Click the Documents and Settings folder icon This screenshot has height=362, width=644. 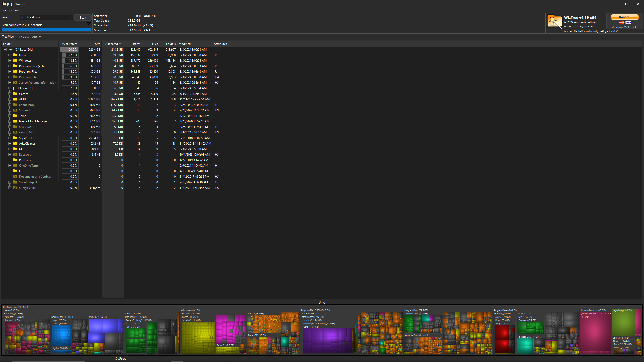pos(15,176)
